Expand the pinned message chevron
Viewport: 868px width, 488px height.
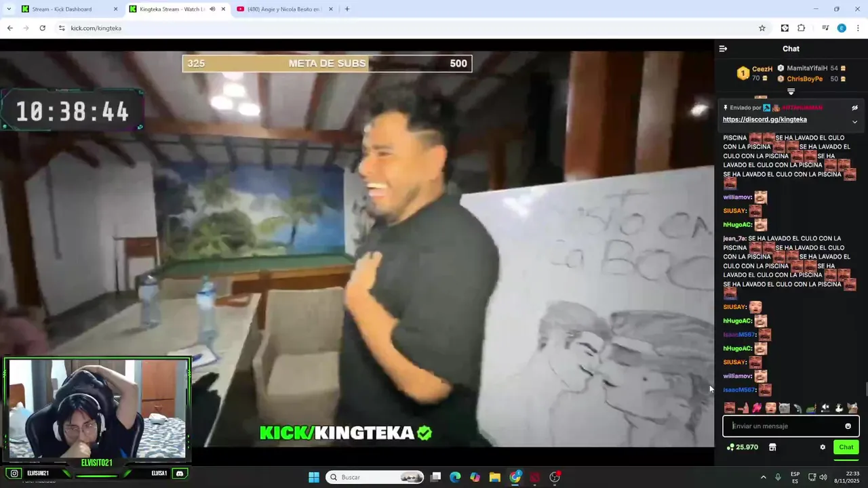(854, 122)
